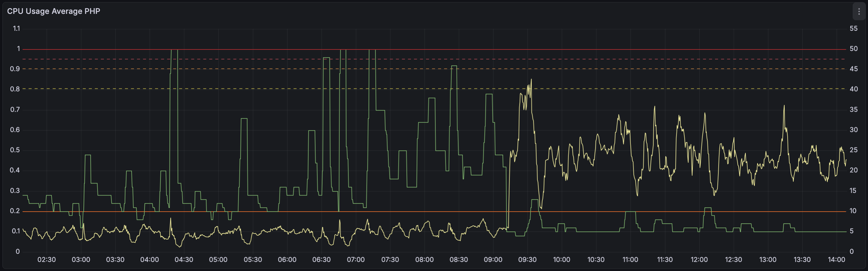Click the 10 label on right axis
The image size is (868, 271).
[853, 211]
